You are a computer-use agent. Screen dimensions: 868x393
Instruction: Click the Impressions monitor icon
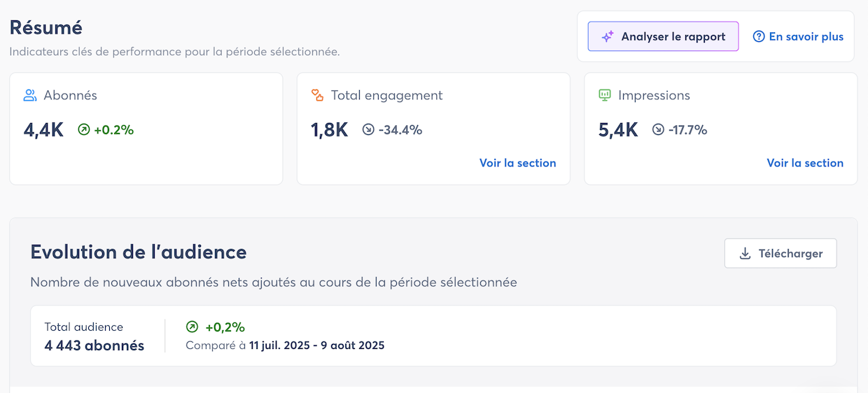[605, 95]
